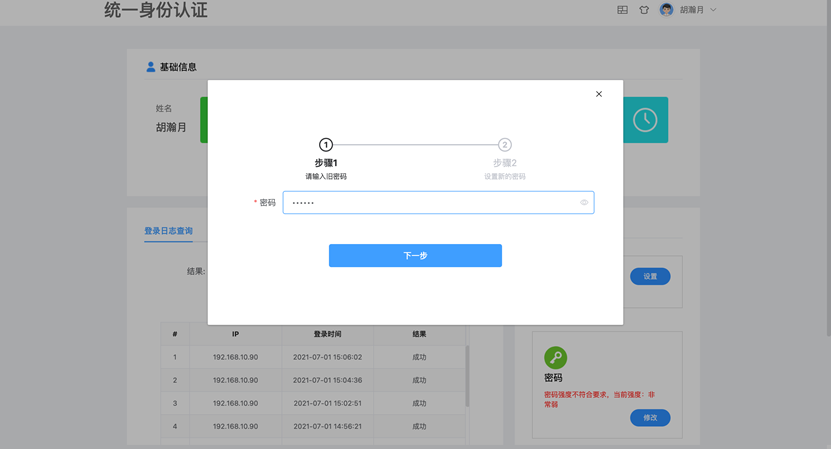The image size is (831, 449).
Task: Click the name 胡瀚月 in 基础信息
Action: [x=171, y=127]
